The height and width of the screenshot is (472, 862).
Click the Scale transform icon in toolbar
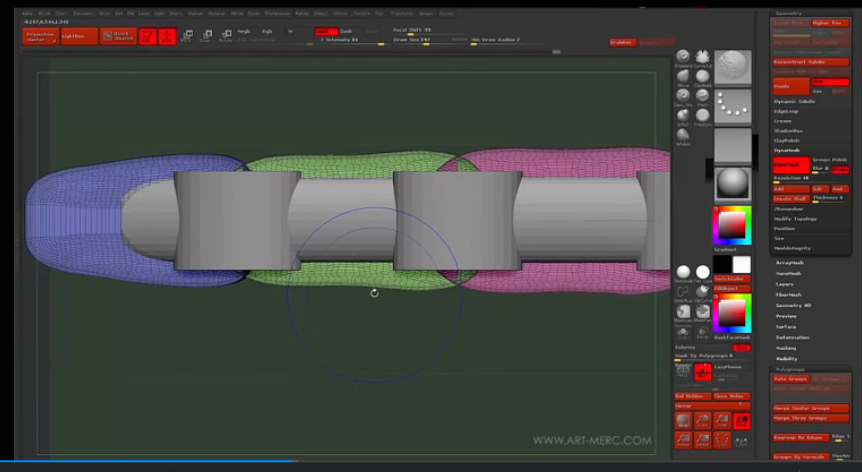pos(206,36)
